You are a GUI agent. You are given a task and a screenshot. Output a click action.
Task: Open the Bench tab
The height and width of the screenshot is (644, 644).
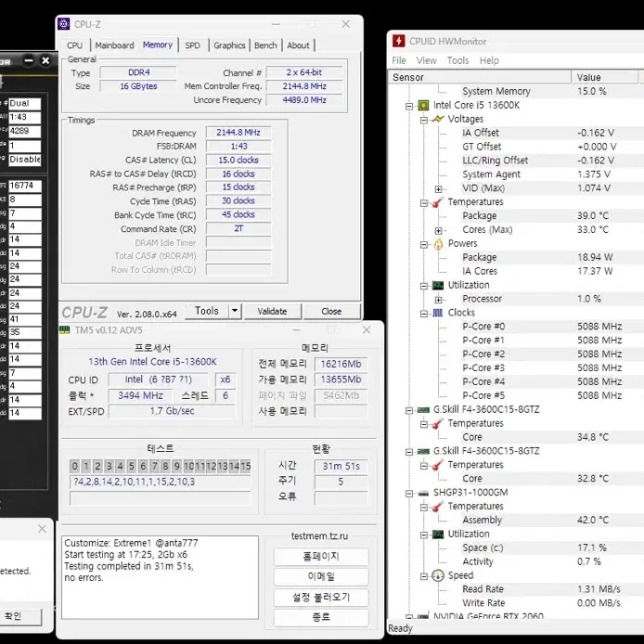[x=265, y=45]
